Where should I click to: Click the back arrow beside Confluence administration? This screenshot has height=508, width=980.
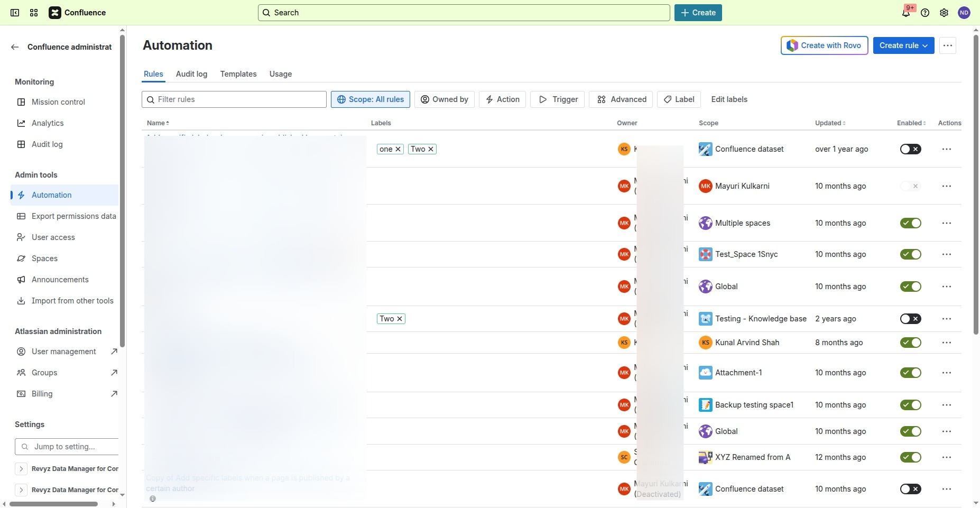(15, 47)
